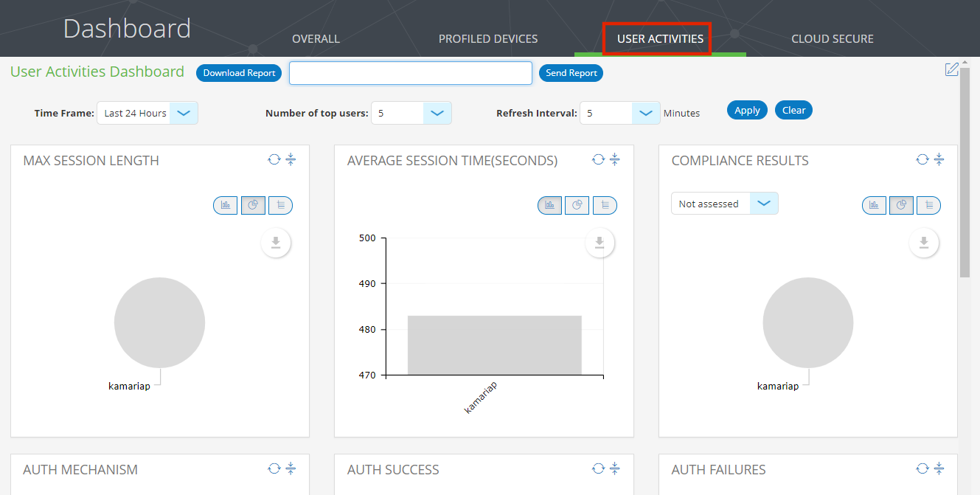Viewport: 980px width, 495px height.
Task: Click the Download Report button
Action: click(238, 73)
